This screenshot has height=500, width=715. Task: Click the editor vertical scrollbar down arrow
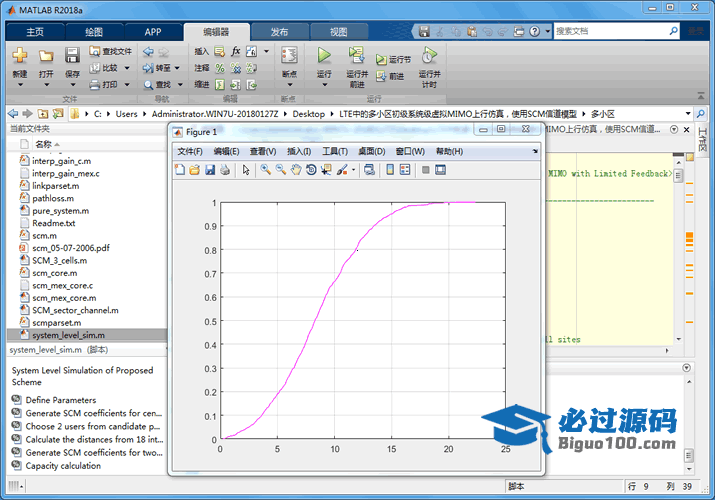[679, 339]
